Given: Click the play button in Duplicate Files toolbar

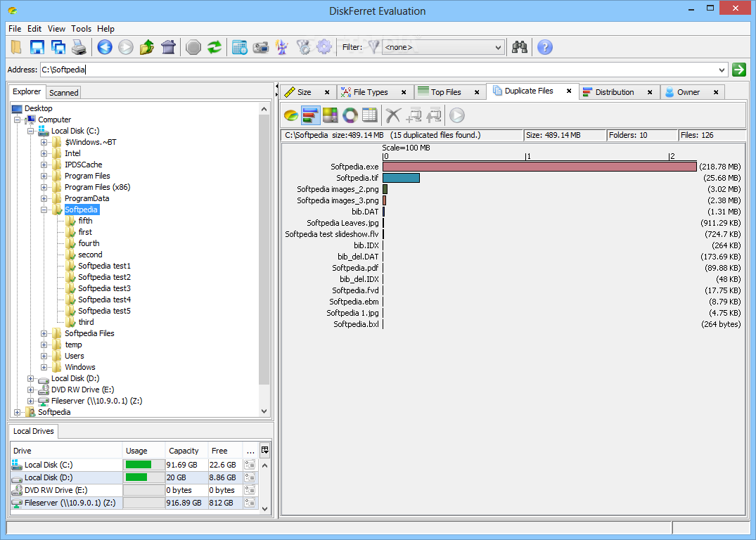Looking at the screenshot, I should [x=457, y=115].
